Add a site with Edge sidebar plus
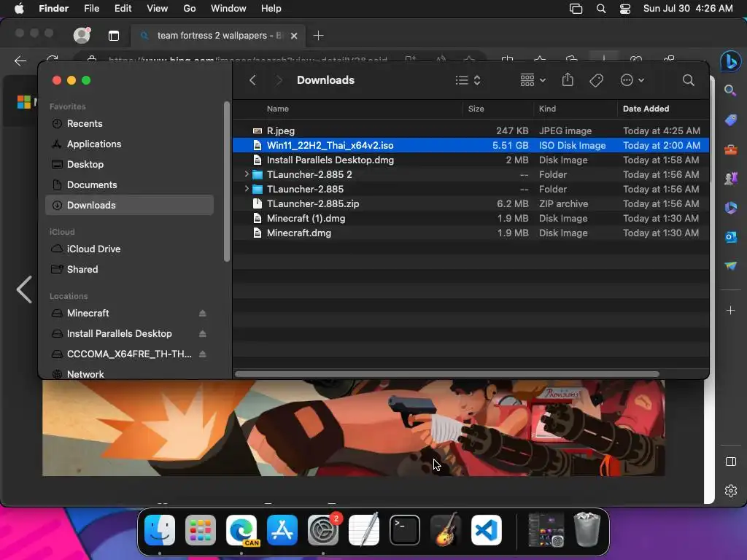The width and height of the screenshot is (747, 560). coord(730,311)
